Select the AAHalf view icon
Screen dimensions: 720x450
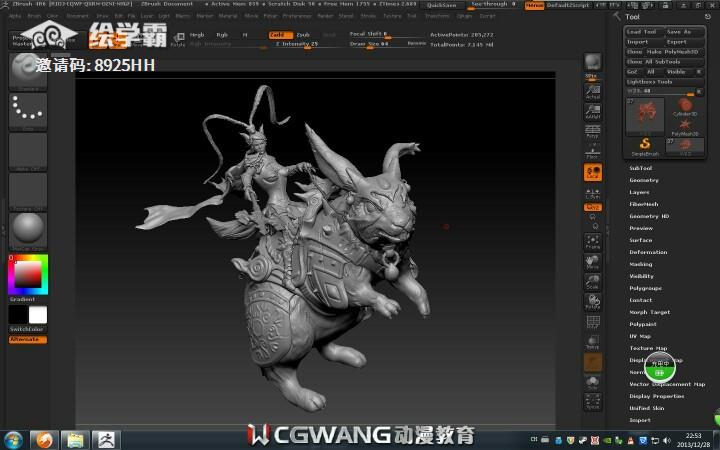pyautogui.click(x=593, y=112)
